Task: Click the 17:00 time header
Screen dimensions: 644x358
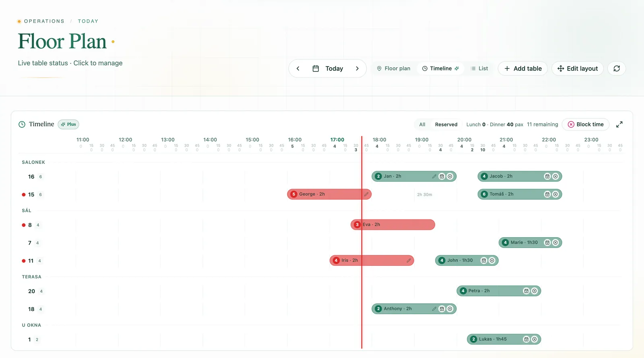Action: 337,140
